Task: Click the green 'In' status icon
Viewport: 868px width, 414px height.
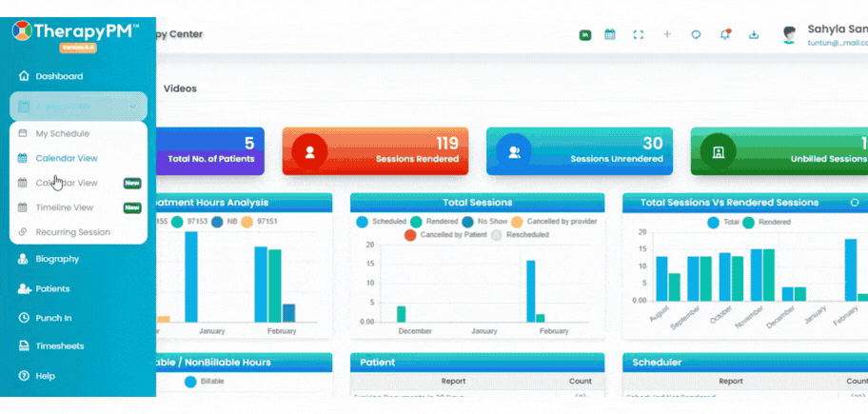Action: point(585,34)
